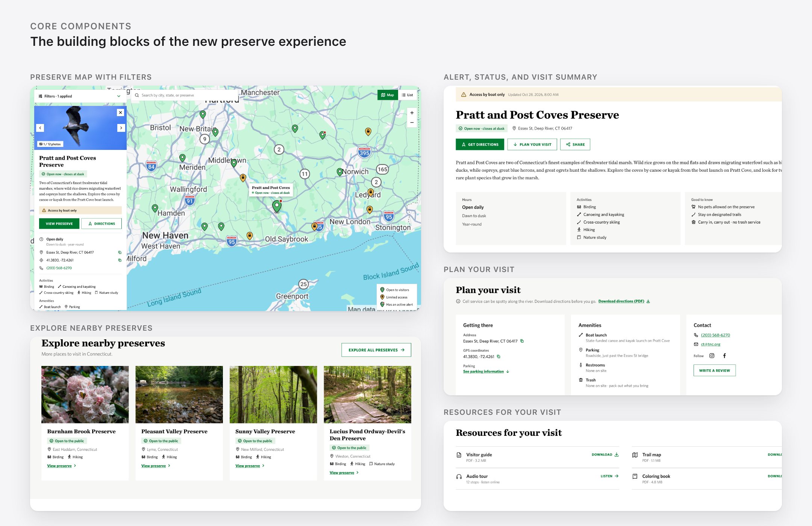Copy the address in map side panel
The height and width of the screenshot is (526, 812).
pos(120,252)
